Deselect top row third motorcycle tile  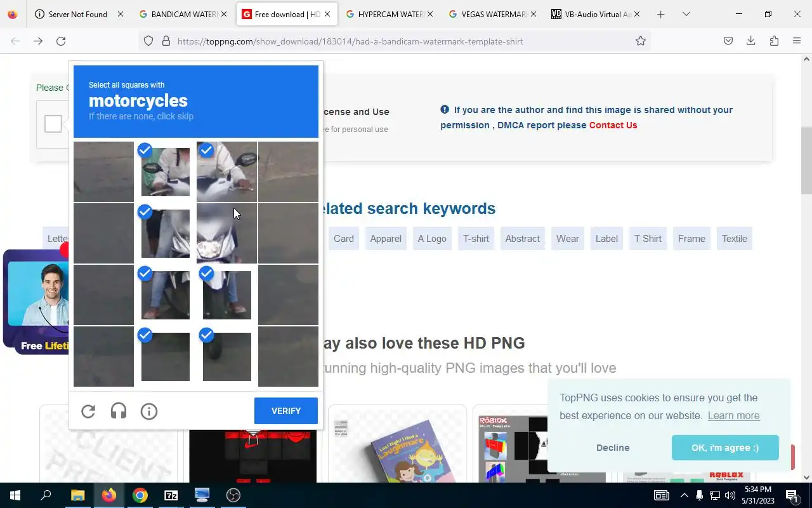point(226,171)
